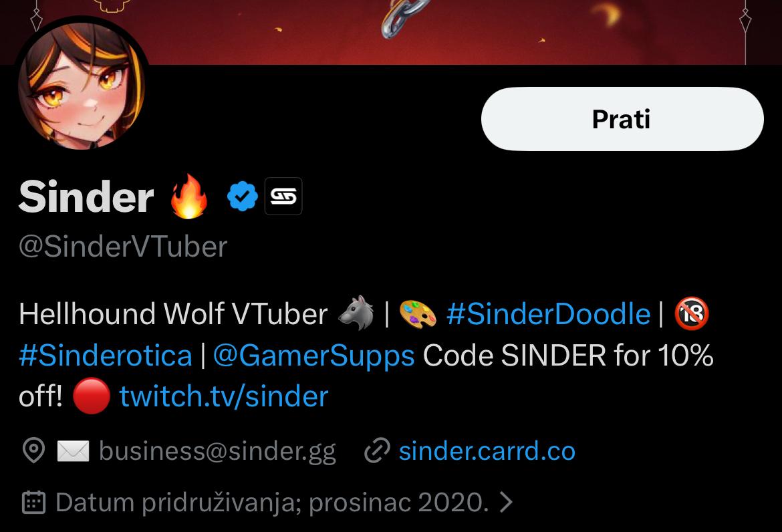Open the #Sinderotica hashtag
The image size is (782, 532).
pos(105,356)
